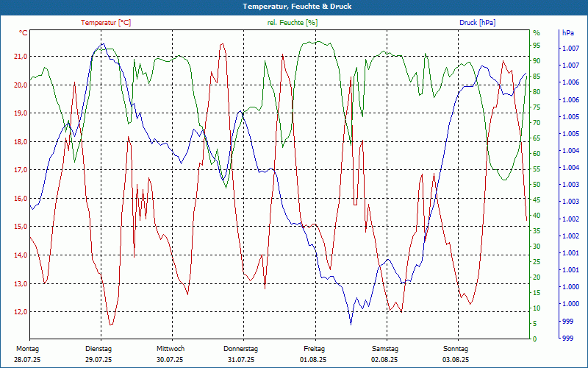Click the "12,0" temperature axis value

click(20, 312)
